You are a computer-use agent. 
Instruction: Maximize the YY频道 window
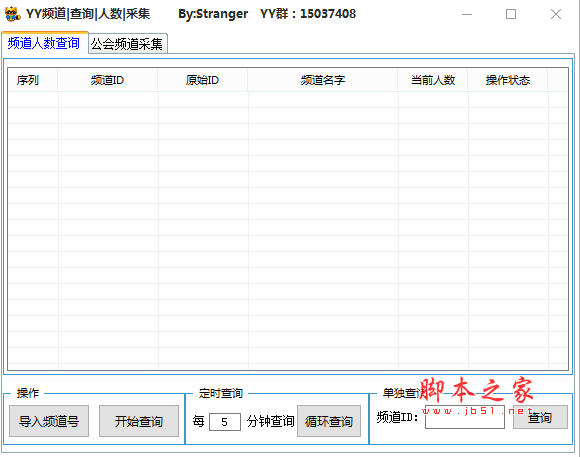[511, 14]
